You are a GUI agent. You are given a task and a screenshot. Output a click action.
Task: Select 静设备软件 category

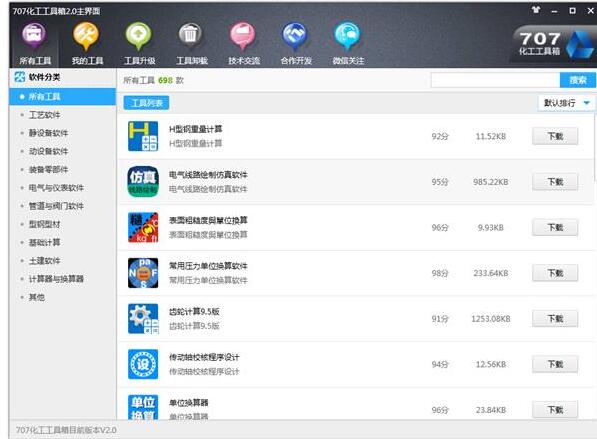(48, 133)
